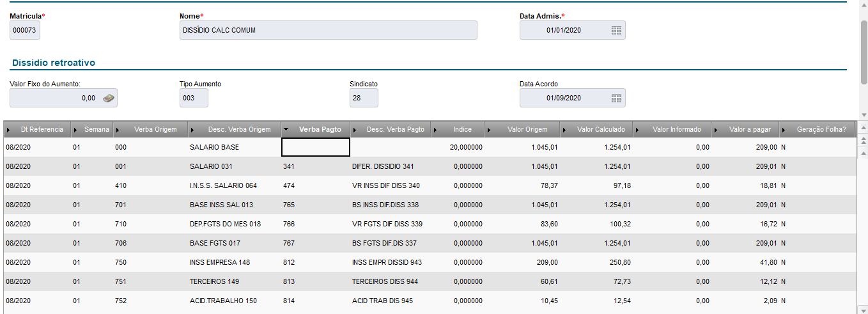Sort by Valor a pagar column header
The width and height of the screenshot is (868, 314).
[745, 129]
